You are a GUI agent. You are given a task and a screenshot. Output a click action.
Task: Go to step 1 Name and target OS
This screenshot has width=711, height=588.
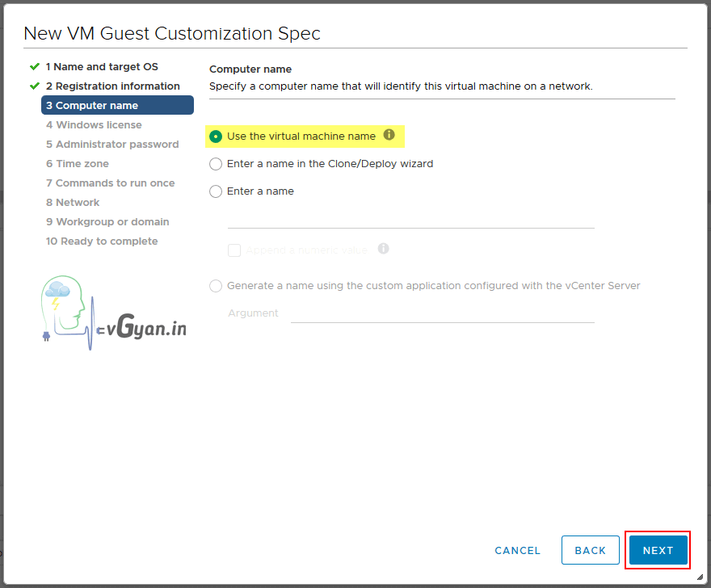point(102,66)
